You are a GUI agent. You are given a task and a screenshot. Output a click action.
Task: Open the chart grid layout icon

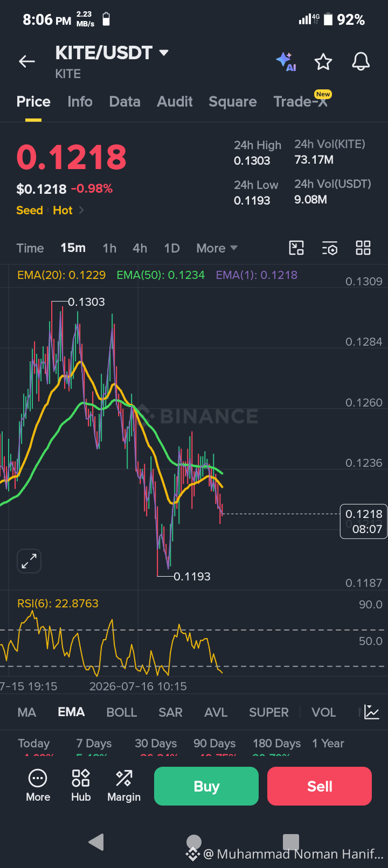click(363, 248)
